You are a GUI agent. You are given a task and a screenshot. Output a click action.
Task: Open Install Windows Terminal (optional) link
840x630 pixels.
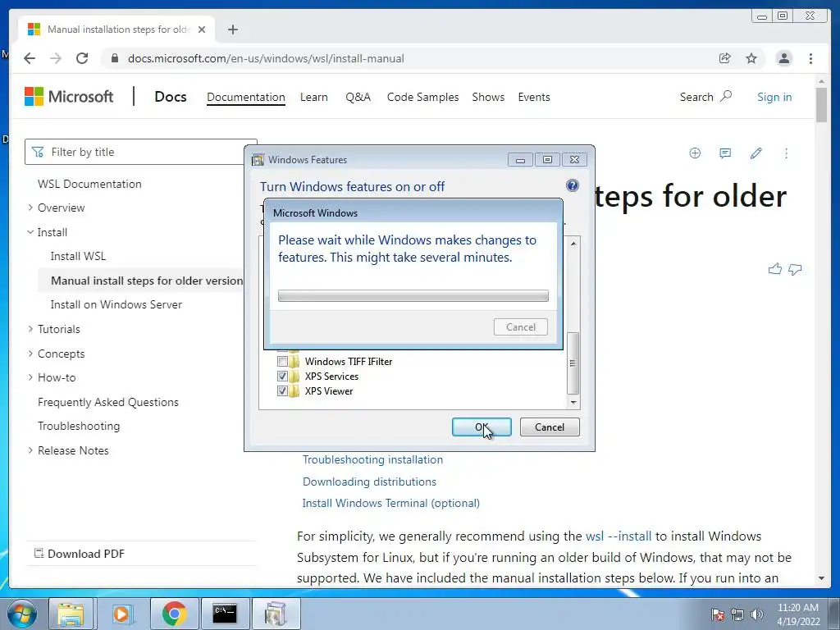click(x=391, y=503)
